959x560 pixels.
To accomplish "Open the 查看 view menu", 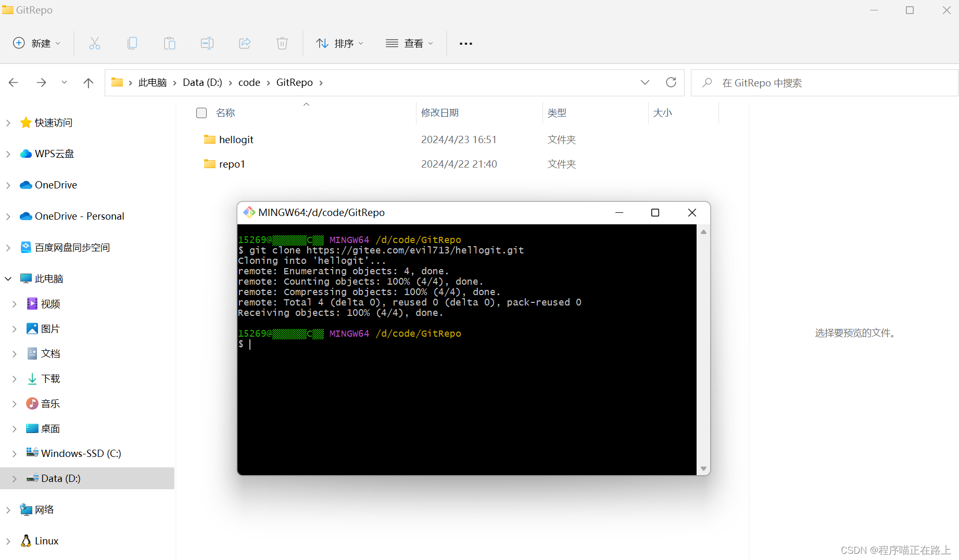I will (x=409, y=43).
